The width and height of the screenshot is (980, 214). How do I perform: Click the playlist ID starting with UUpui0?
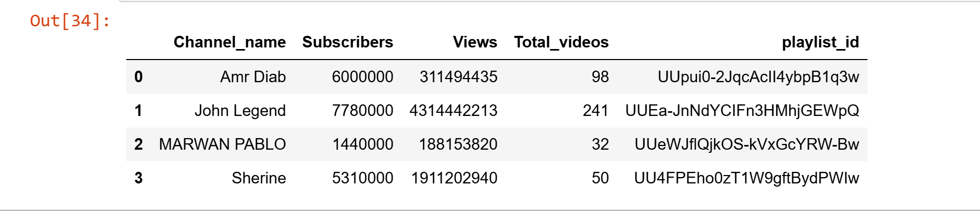(x=758, y=77)
